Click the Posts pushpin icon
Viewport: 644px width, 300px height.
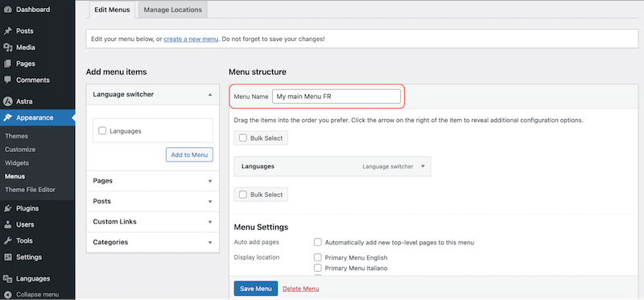pyautogui.click(x=7, y=31)
